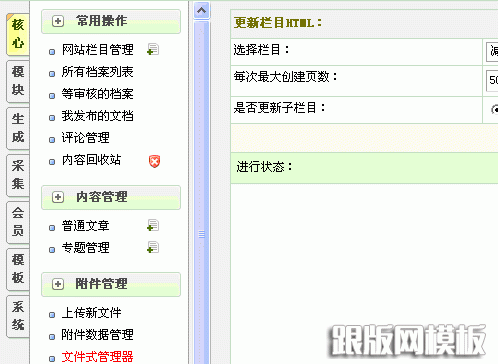Open 专题管理 link
Viewport: 498px width, 364px height.
coord(86,248)
